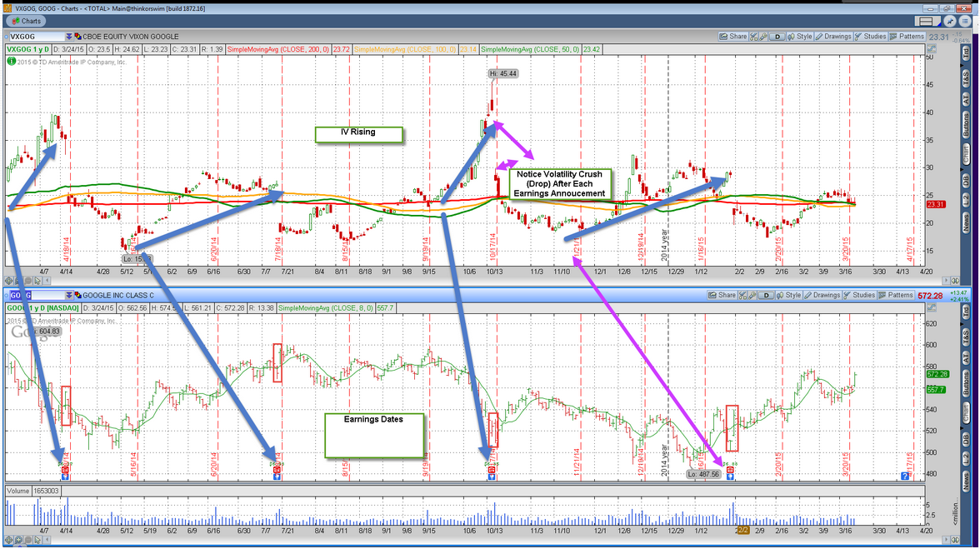Open the Buttons sidebar panel on the GOOG chart
This screenshot has width=980, height=549.
(x=967, y=383)
